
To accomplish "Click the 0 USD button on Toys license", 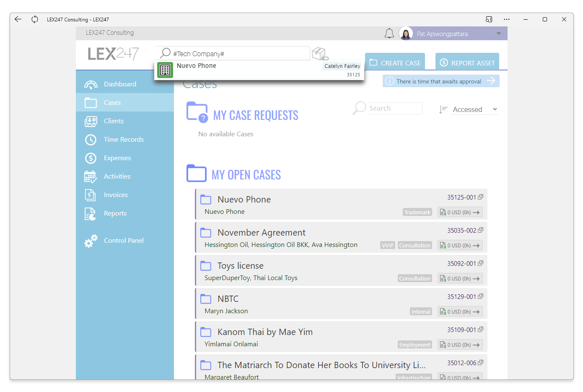I will [x=460, y=278].
